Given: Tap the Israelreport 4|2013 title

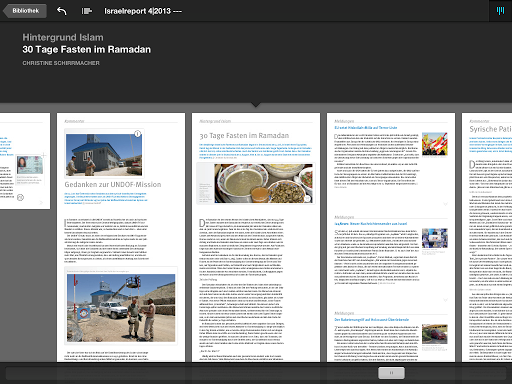Looking at the screenshot, I should tap(143, 11).
